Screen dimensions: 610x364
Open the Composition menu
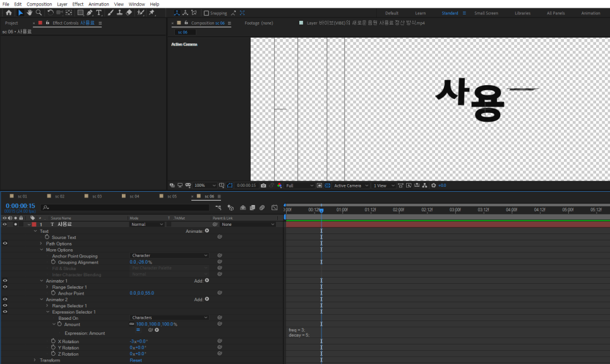pyautogui.click(x=39, y=4)
